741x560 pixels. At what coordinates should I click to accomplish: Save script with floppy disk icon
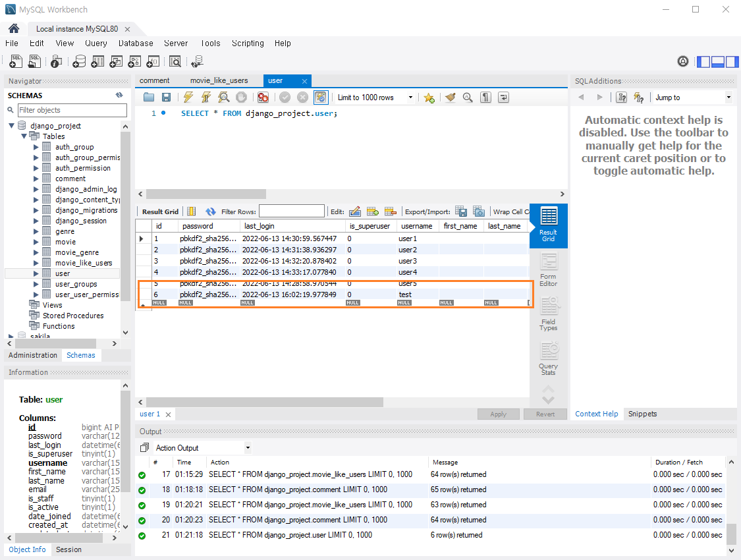coord(167,98)
